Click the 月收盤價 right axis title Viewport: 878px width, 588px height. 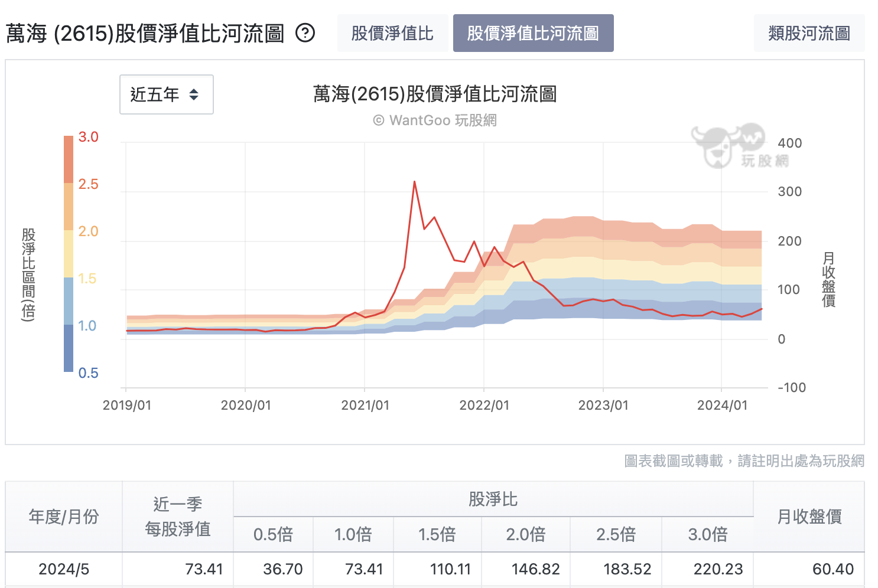(829, 279)
